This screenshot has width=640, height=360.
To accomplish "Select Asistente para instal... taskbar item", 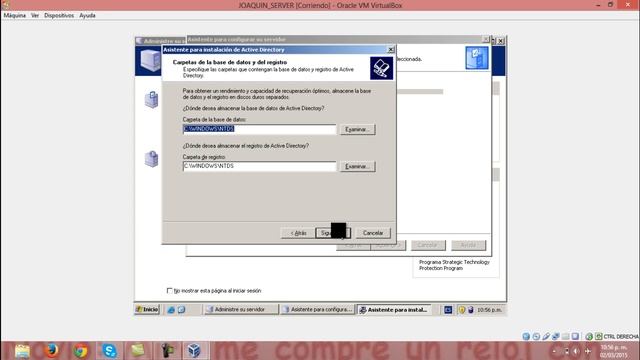I will click(x=394, y=310).
